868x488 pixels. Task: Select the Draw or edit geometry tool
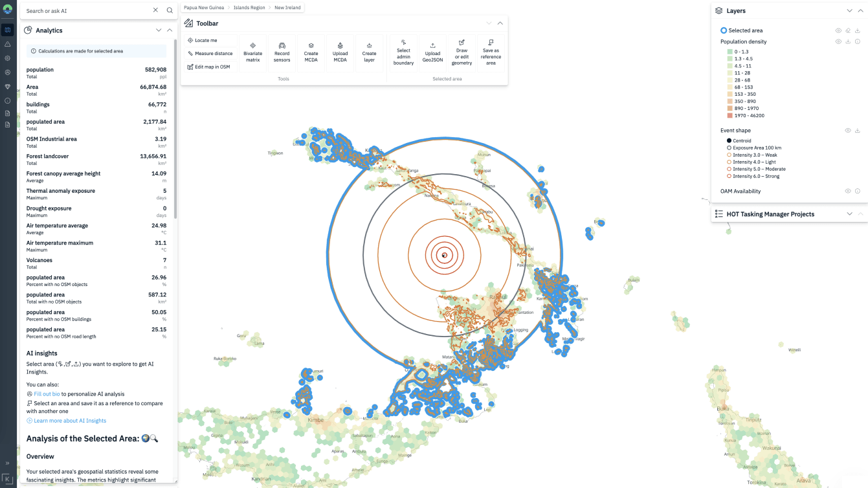pyautogui.click(x=462, y=52)
